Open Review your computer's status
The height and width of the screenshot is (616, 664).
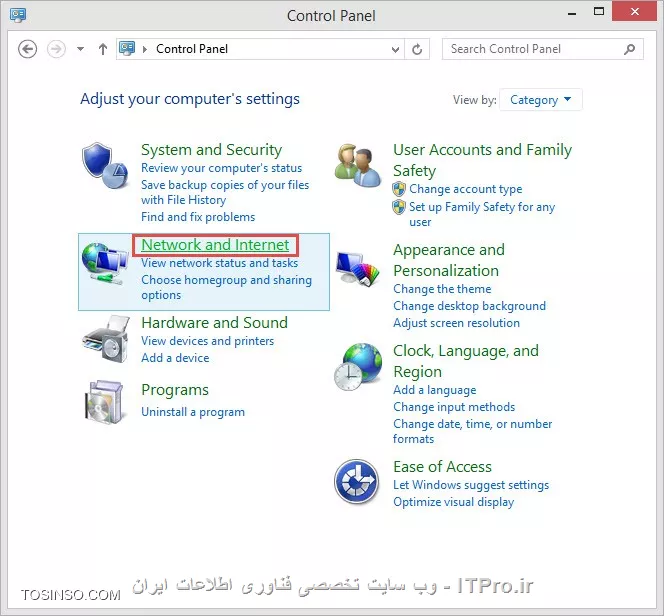click(221, 168)
